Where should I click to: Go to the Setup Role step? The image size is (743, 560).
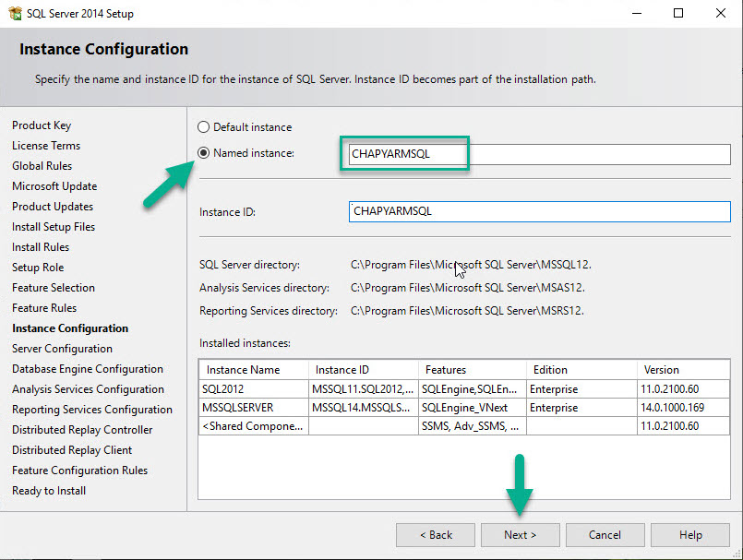pyautogui.click(x=38, y=268)
